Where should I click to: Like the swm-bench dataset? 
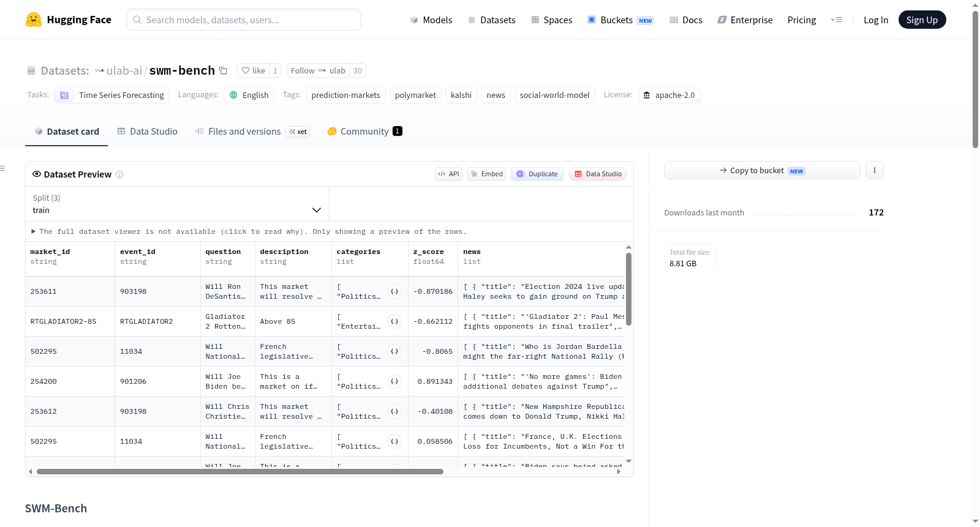click(x=254, y=70)
